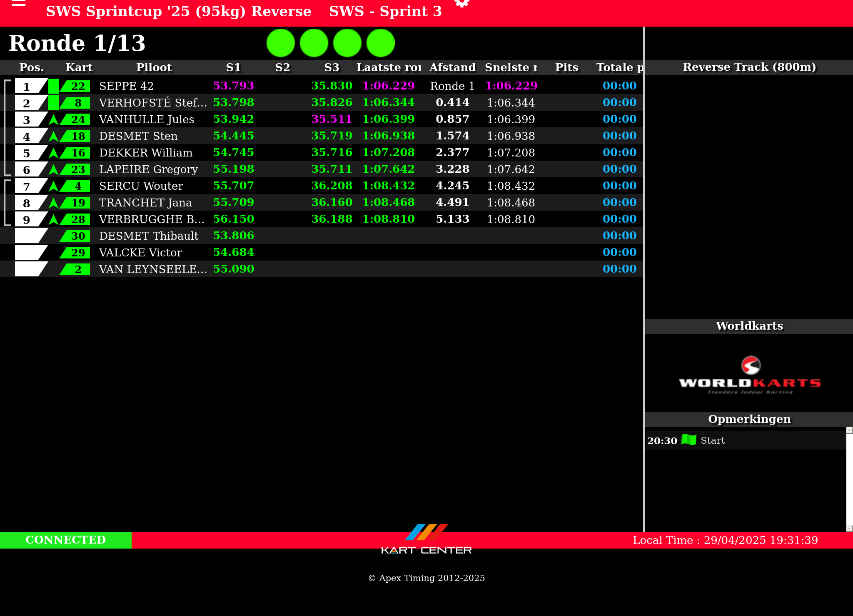Click the last green start light

coord(380,43)
